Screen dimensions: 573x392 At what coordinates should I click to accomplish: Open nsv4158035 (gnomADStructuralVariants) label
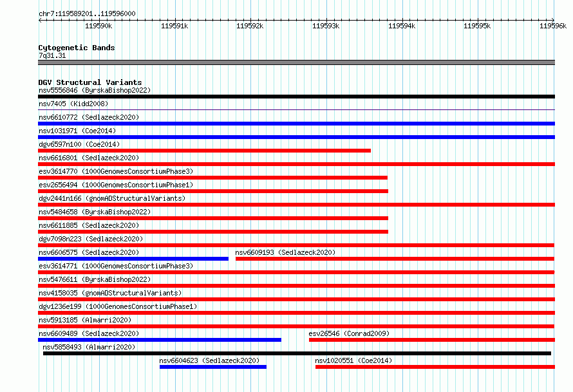point(110,293)
